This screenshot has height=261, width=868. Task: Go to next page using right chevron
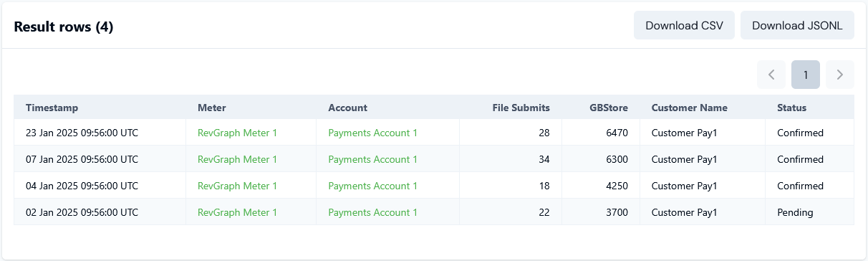point(840,75)
